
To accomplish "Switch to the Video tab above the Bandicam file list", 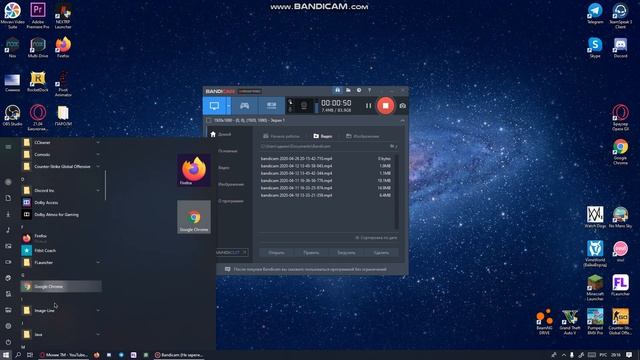I will pos(322,136).
